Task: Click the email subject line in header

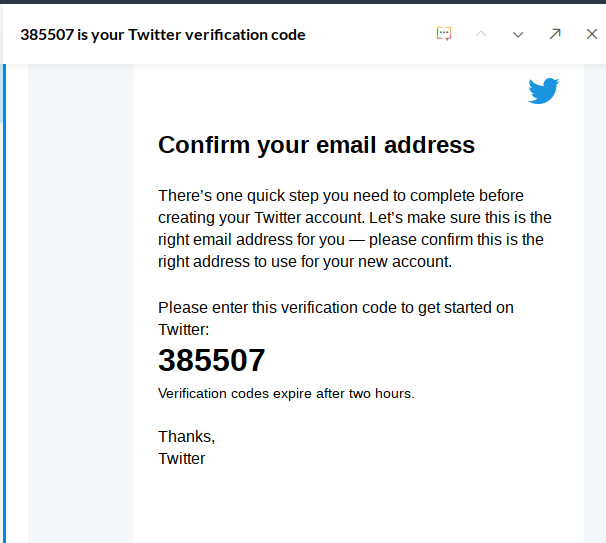Action: tap(163, 34)
